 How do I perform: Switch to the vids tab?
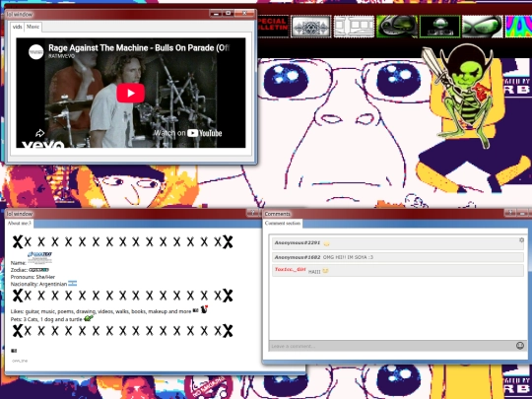tap(18, 27)
